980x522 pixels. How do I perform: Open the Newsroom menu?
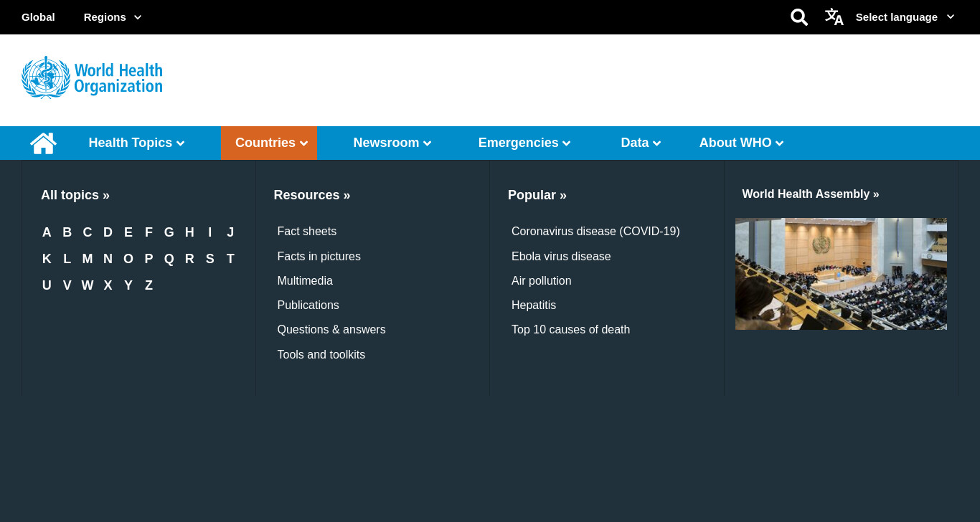[392, 143]
